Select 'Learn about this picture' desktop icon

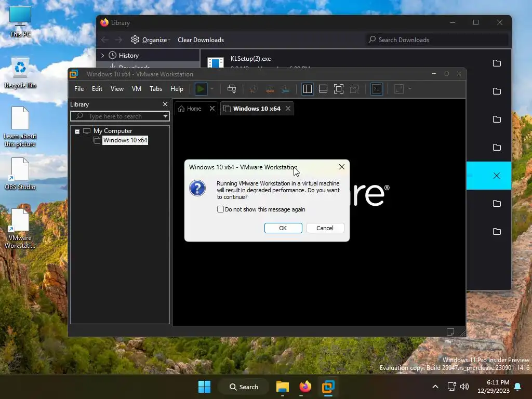coord(20,127)
